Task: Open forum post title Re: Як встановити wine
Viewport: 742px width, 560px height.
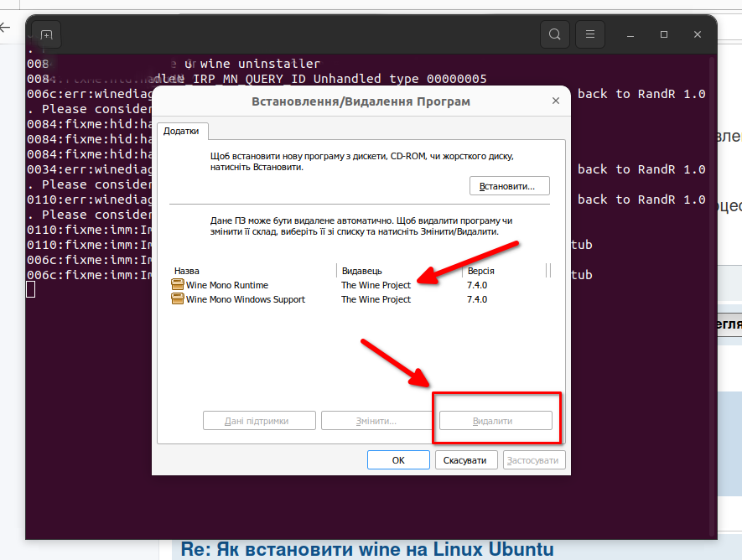Action: pos(367,550)
